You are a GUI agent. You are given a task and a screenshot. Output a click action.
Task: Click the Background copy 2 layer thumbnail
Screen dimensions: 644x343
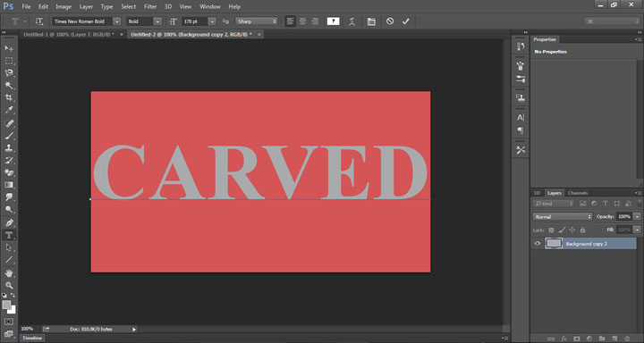554,243
